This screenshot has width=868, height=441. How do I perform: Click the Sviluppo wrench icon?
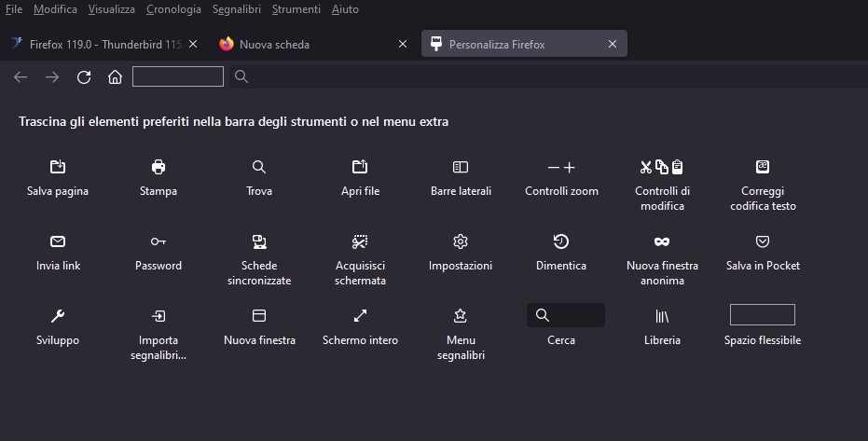pos(58,315)
